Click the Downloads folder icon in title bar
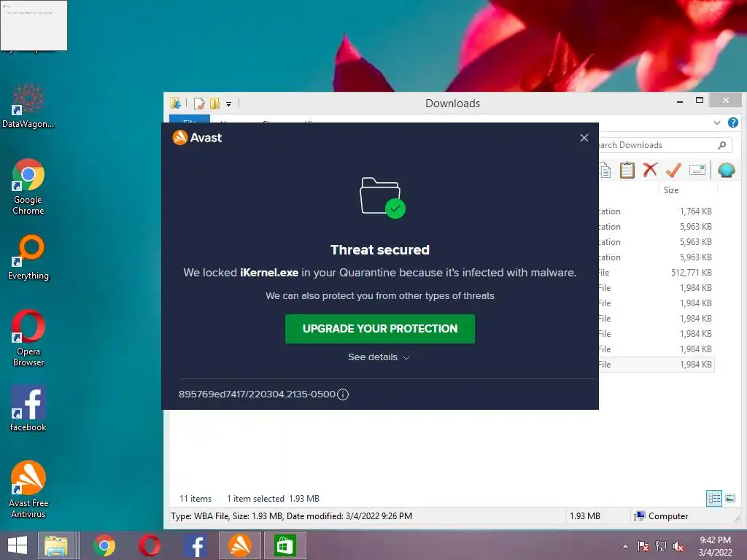This screenshot has width=747, height=560. 176,103
